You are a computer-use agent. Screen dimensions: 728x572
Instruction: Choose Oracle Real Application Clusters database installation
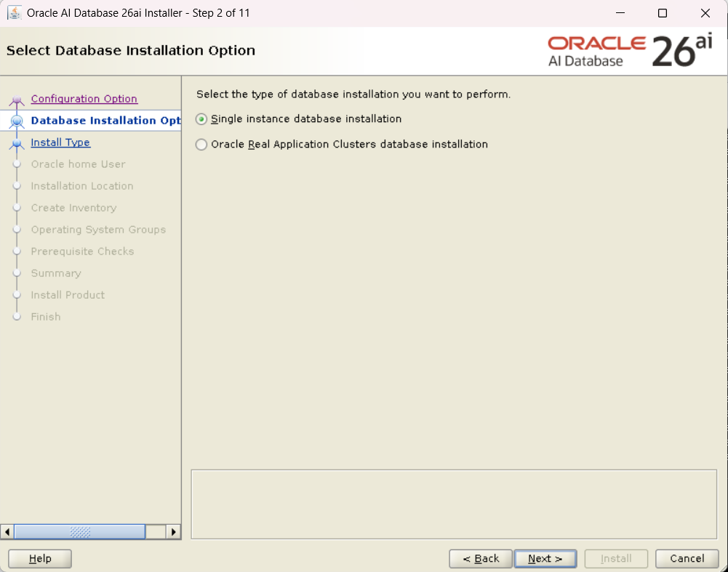(201, 145)
